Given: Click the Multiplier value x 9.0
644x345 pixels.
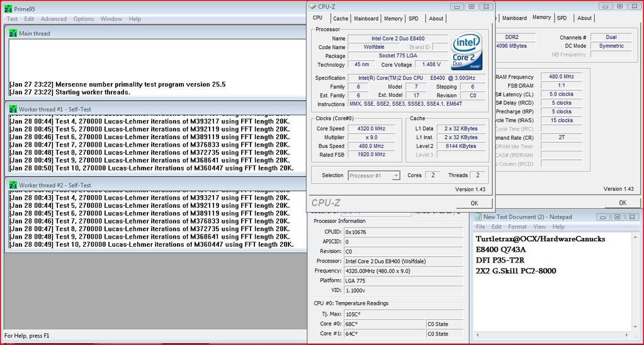Looking at the screenshot, I should 371,137.
